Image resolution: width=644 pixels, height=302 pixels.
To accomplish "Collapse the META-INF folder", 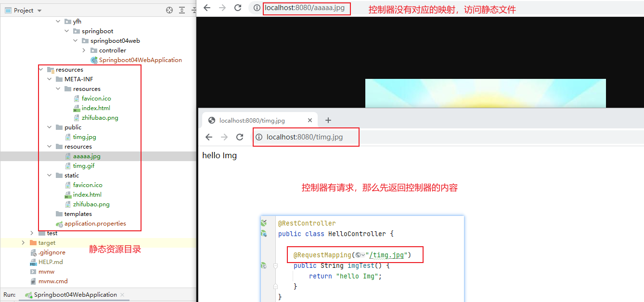I will [50, 79].
